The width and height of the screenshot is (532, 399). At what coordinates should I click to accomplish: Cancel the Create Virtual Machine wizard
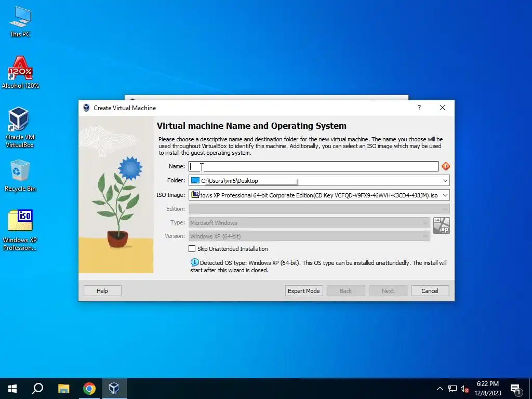(x=430, y=291)
